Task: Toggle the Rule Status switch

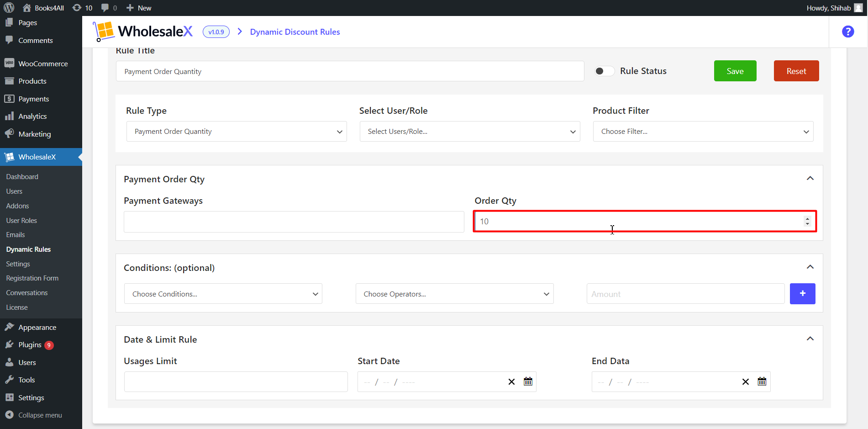Action: tap(604, 71)
